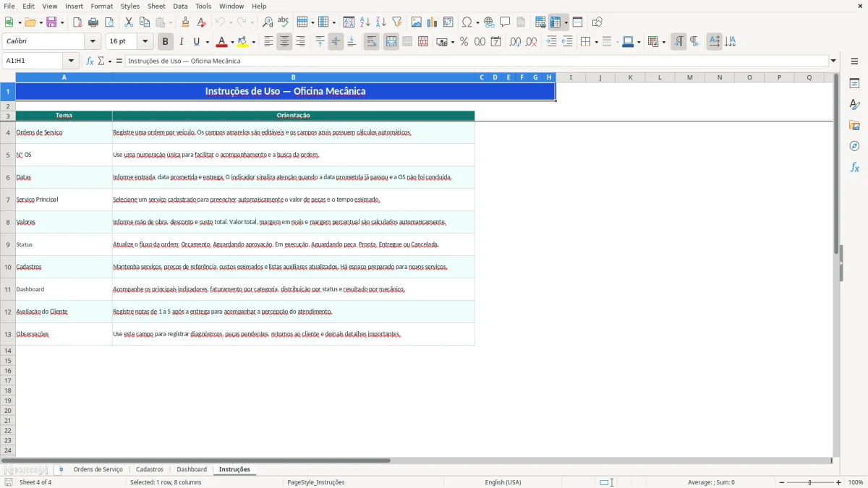Viewport: 868px width, 488px height.
Task: Click Define Print Area icon
Action: [540, 22]
